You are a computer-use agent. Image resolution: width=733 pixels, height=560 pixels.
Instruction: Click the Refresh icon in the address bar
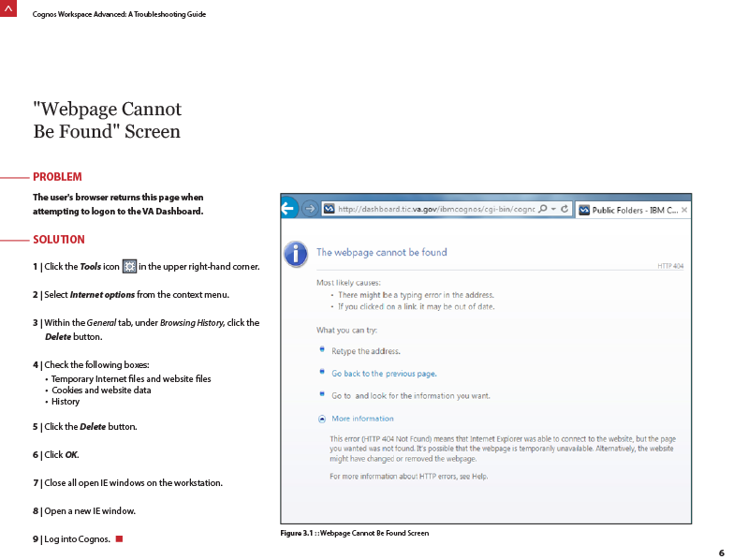pos(564,209)
